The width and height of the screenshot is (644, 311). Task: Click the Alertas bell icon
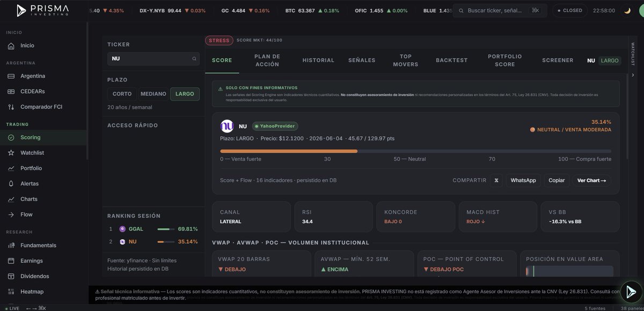point(11,183)
